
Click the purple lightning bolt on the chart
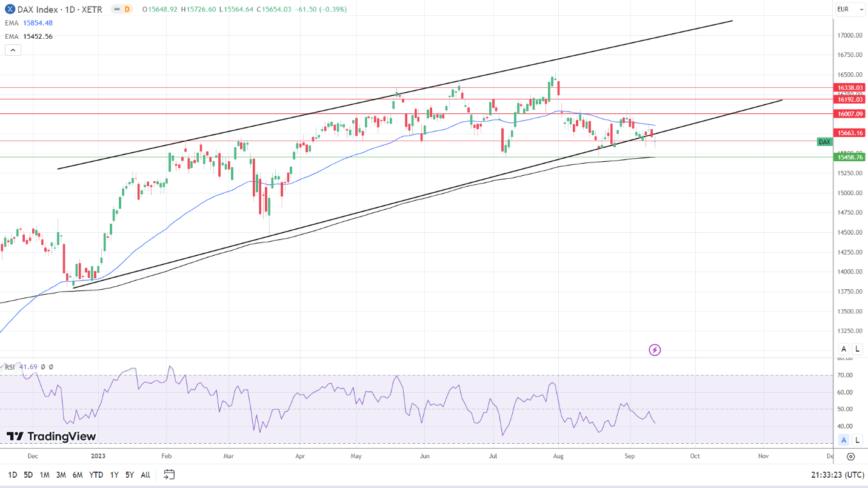655,350
